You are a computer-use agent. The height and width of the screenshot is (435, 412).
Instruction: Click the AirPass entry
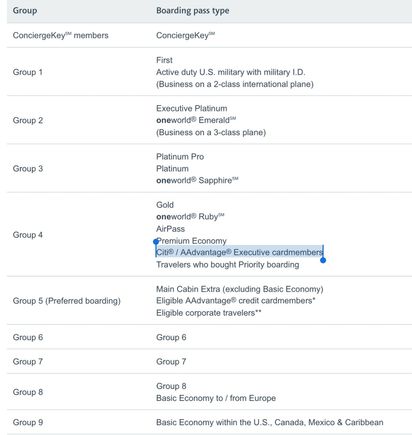coord(170,229)
